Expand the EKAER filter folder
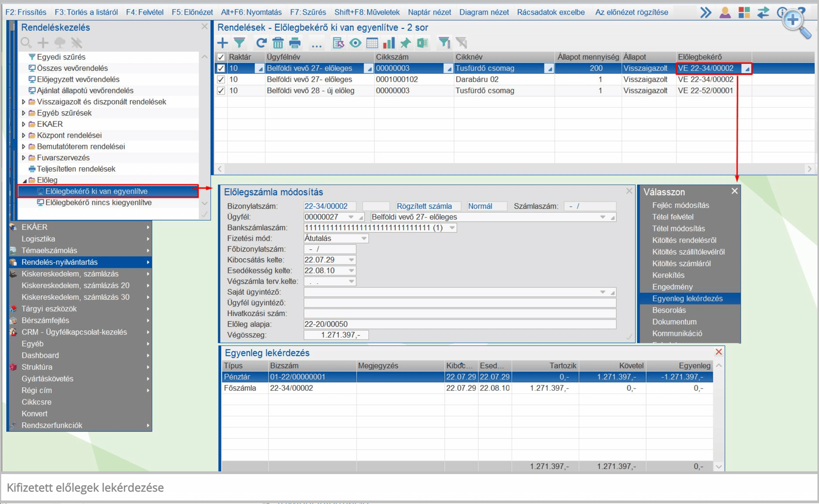819x504 pixels. click(24, 124)
